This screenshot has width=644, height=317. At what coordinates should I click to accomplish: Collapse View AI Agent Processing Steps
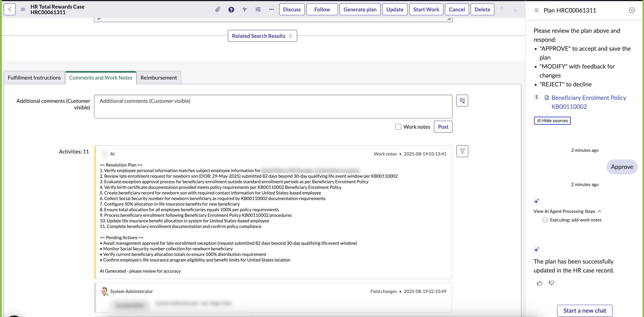pos(567,211)
